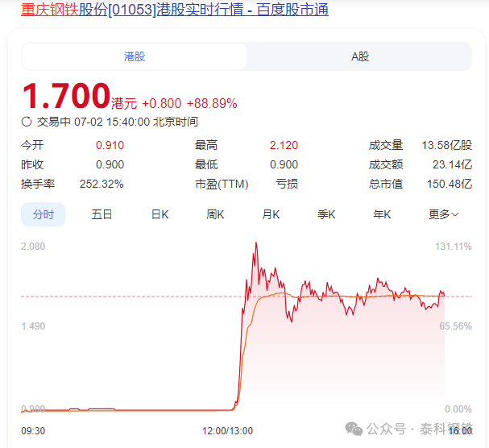Click the 成交量 value 13.58亿股
Image resolution: width=489 pixels, height=448 pixels.
447,145
